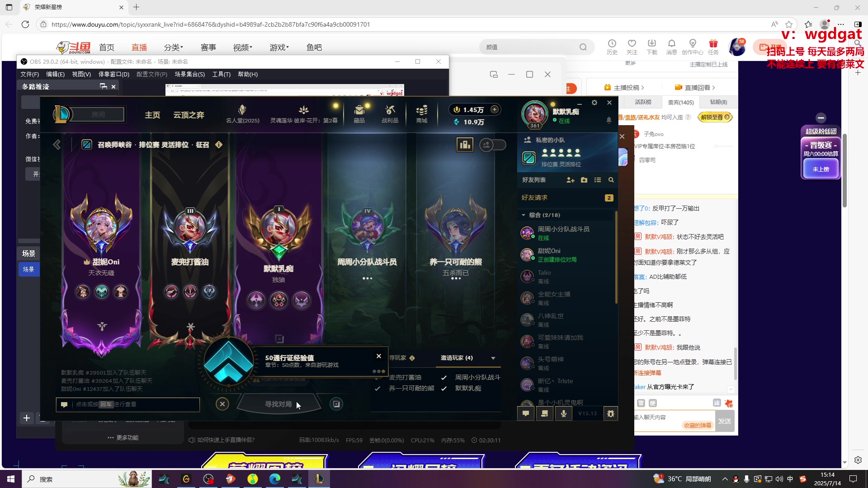This screenshot has width=868, height=488.
Task: Click the add friend icon in 好友列表
Action: coord(571,180)
